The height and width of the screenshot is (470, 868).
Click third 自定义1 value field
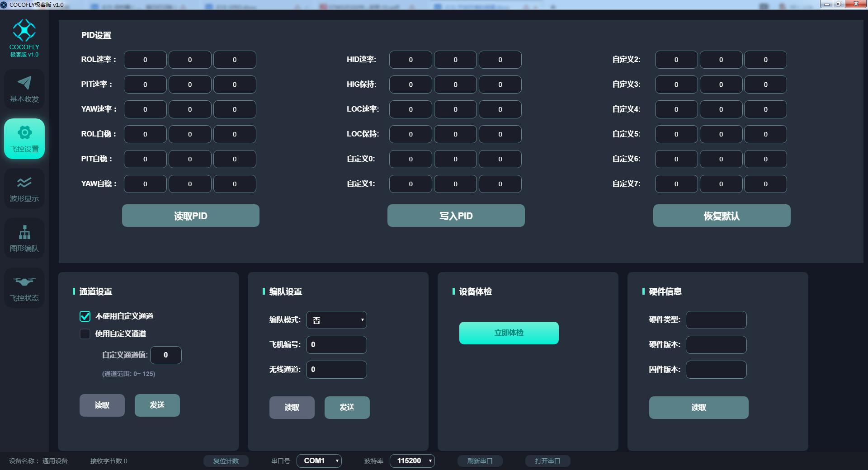click(x=500, y=184)
